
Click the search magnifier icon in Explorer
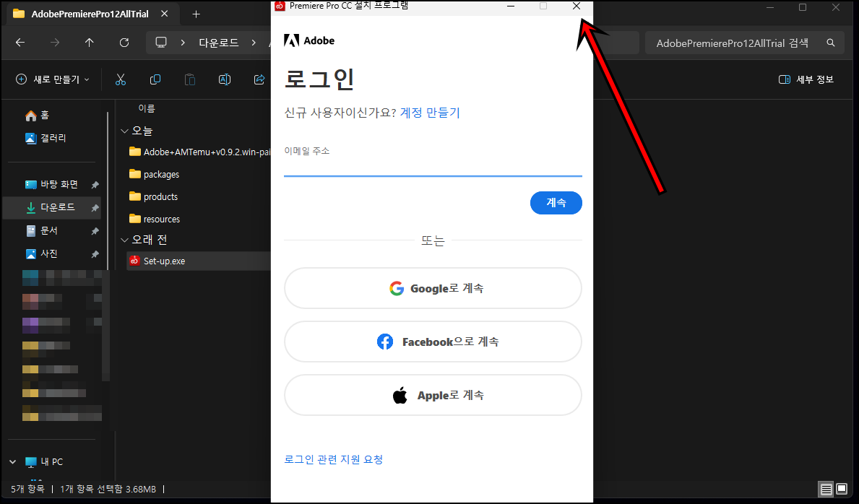pos(831,43)
